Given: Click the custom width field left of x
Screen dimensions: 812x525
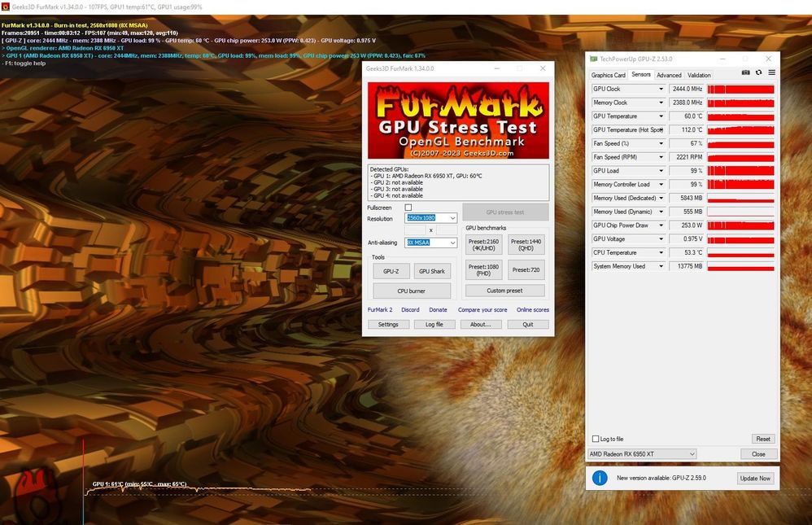Looking at the screenshot, I should click(415, 230).
